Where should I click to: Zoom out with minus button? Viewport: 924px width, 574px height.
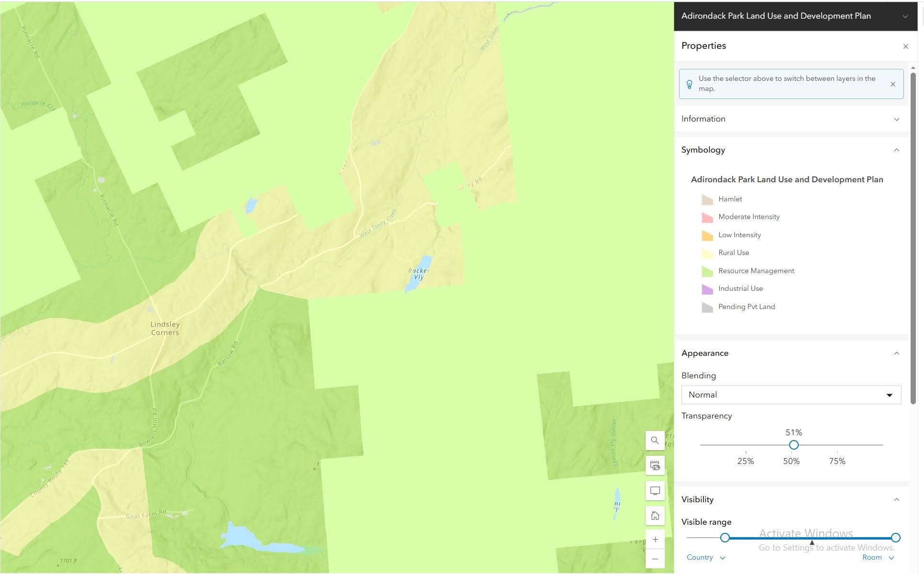click(655, 559)
